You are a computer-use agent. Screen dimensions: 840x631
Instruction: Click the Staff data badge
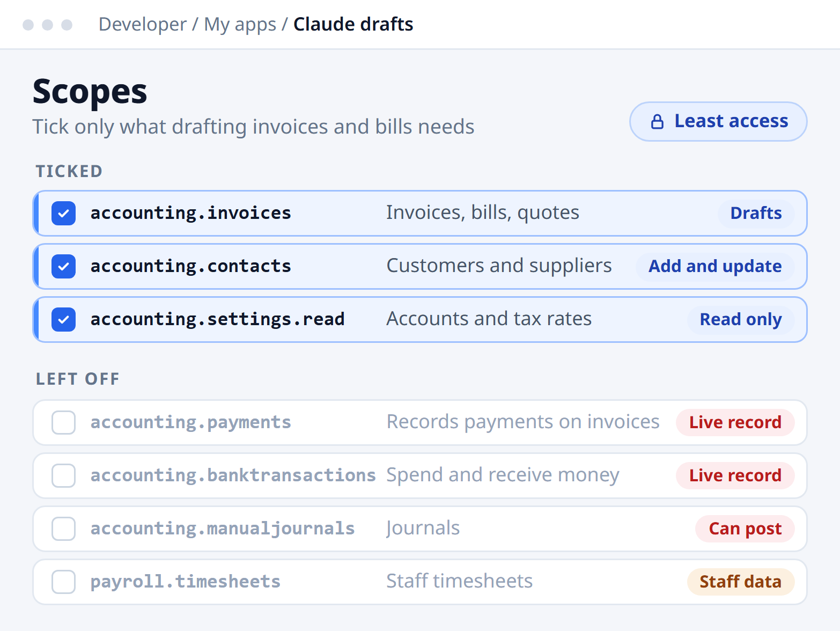pos(740,582)
